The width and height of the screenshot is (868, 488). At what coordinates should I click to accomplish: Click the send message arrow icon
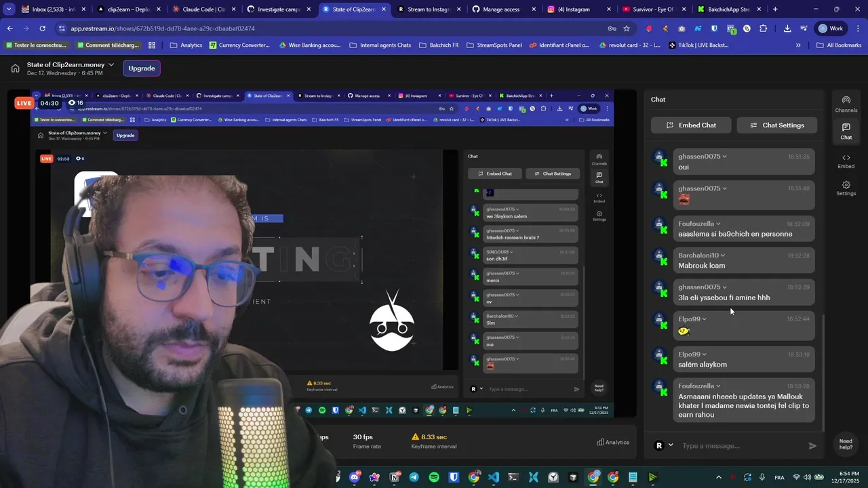pos(812,446)
